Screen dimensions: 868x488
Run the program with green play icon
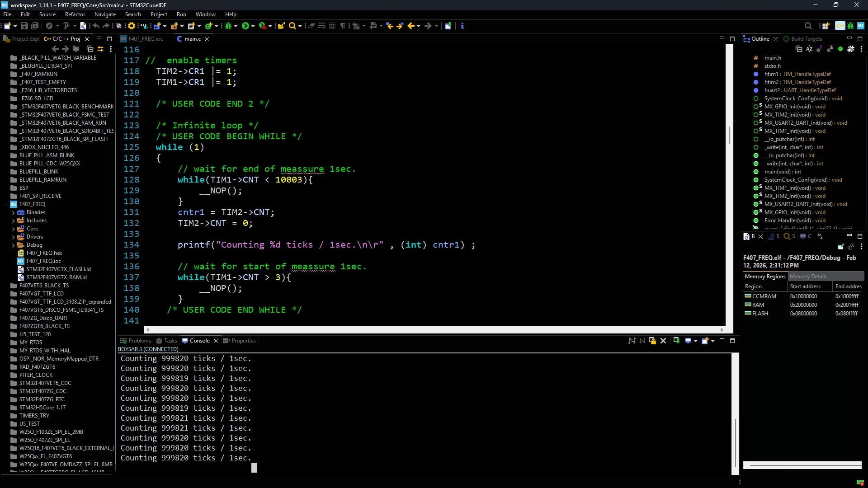(245, 26)
